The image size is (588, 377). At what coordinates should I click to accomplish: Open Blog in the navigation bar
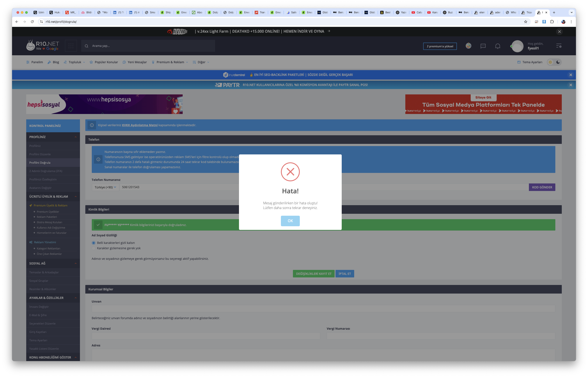(53, 62)
